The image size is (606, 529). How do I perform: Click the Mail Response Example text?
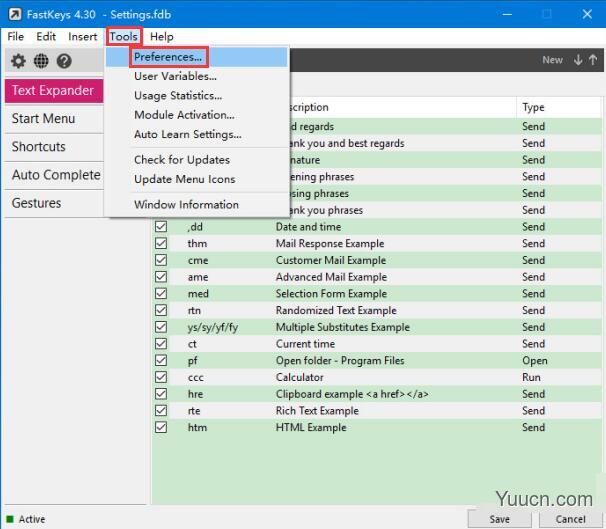(330, 243)
